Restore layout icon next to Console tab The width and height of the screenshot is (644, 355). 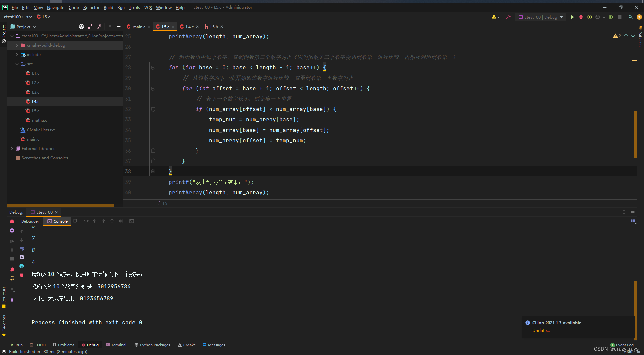click(75, 221)
